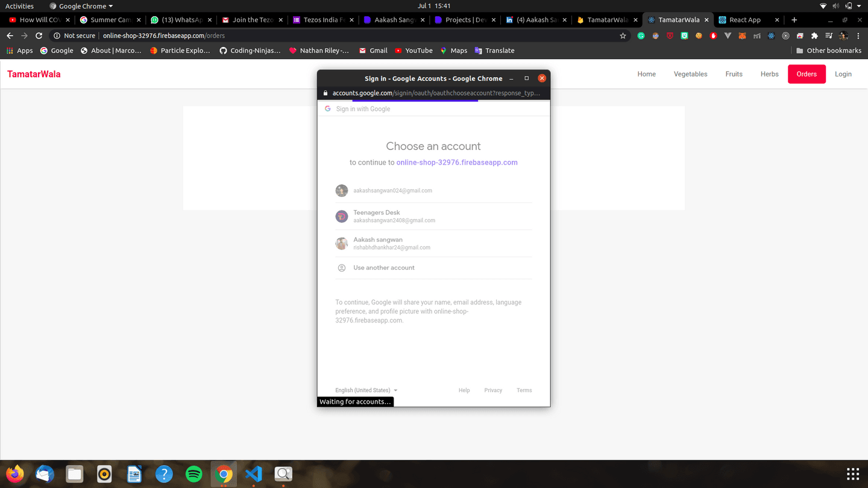Launch Rhythmbox from the dock
The width and height of the screenshot is (868, 488).
(x=104, y=474)
